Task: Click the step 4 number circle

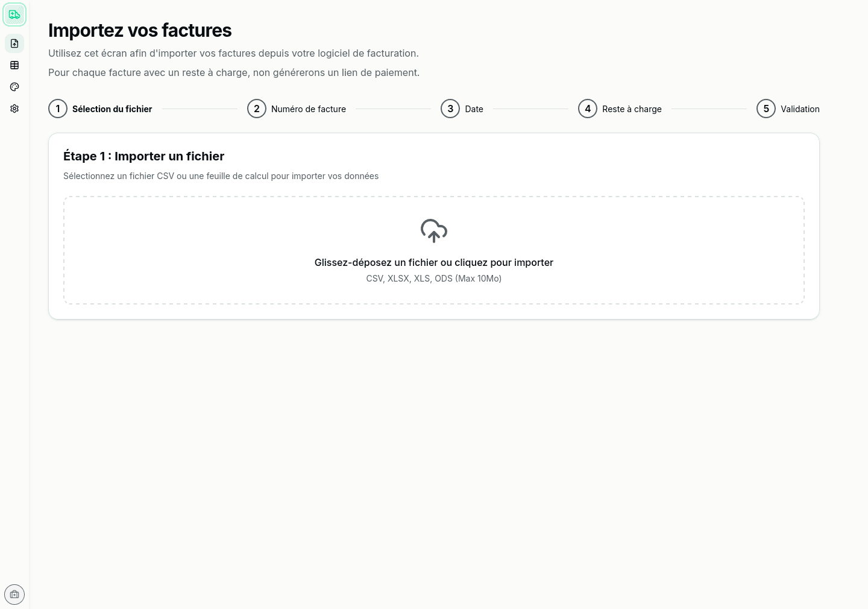Action: click(x=588, y=109)
